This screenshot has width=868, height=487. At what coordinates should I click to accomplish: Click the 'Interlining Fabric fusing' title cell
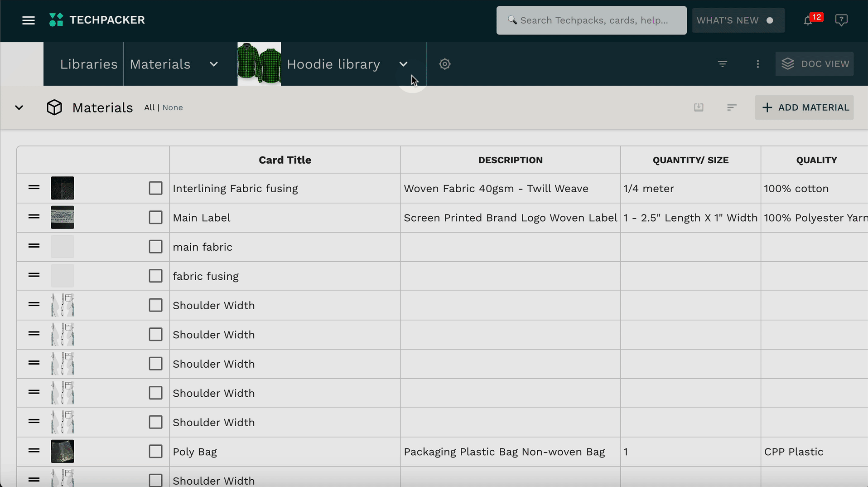[x=285, y=189]
